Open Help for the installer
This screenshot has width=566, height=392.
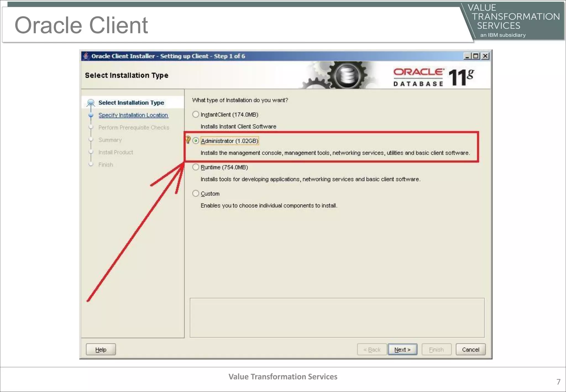101,349
